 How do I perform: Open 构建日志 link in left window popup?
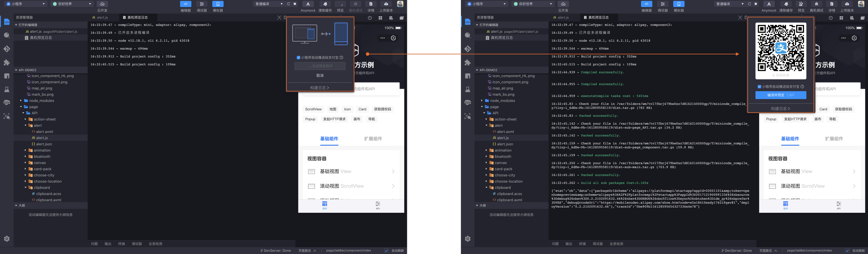[x=319, y=88]
